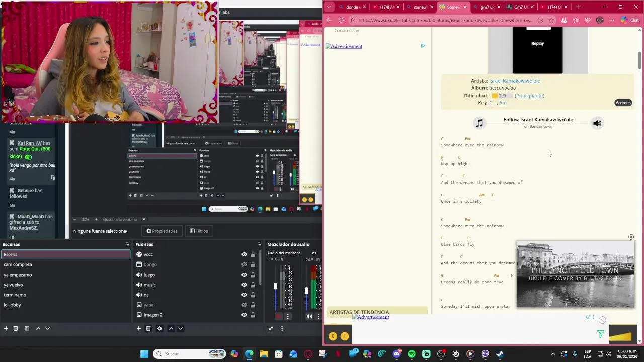Open browser Copilot Chat button
Screen dimensions: 644x362
(x=630, y=20)
